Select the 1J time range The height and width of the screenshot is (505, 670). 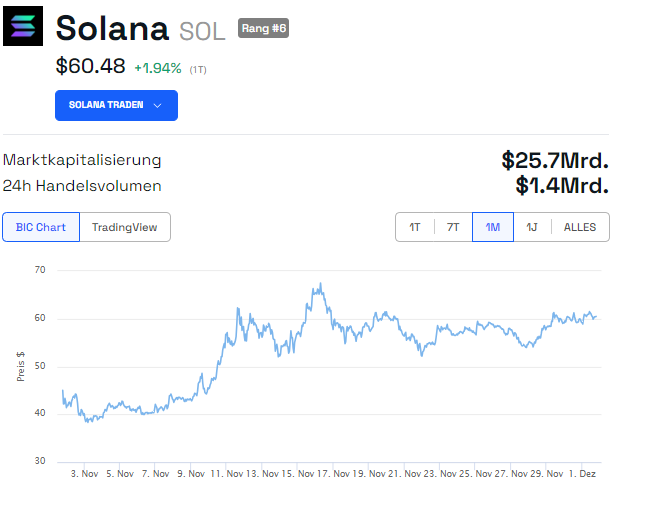point(532,227)
